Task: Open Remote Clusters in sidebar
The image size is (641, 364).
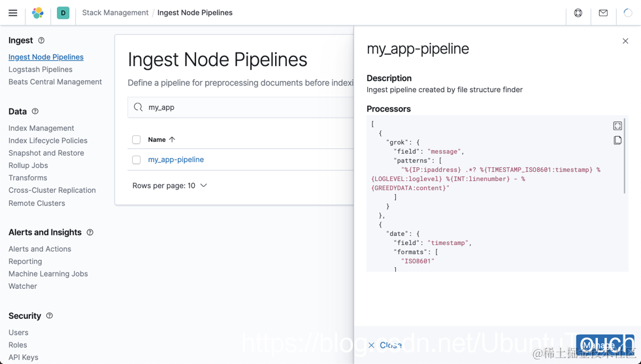Action: 37,203
